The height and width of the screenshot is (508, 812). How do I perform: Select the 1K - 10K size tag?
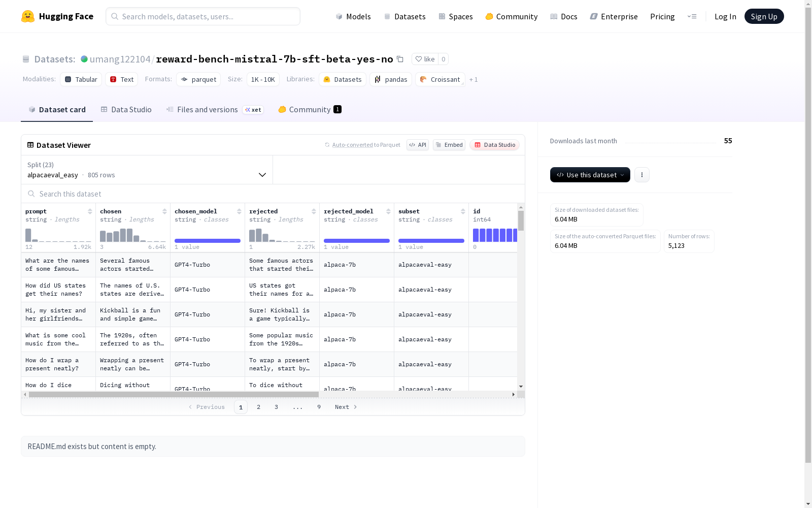263,79
